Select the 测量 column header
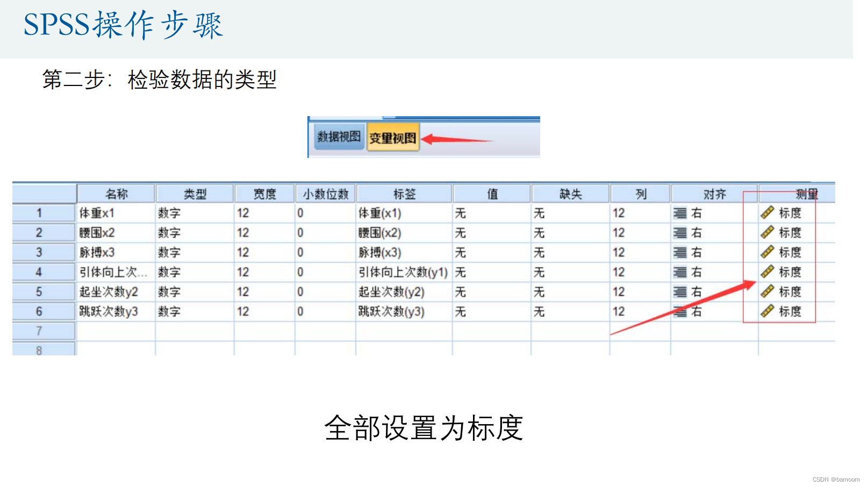Screen dimensions: 868x487 (x=797, y=194)
